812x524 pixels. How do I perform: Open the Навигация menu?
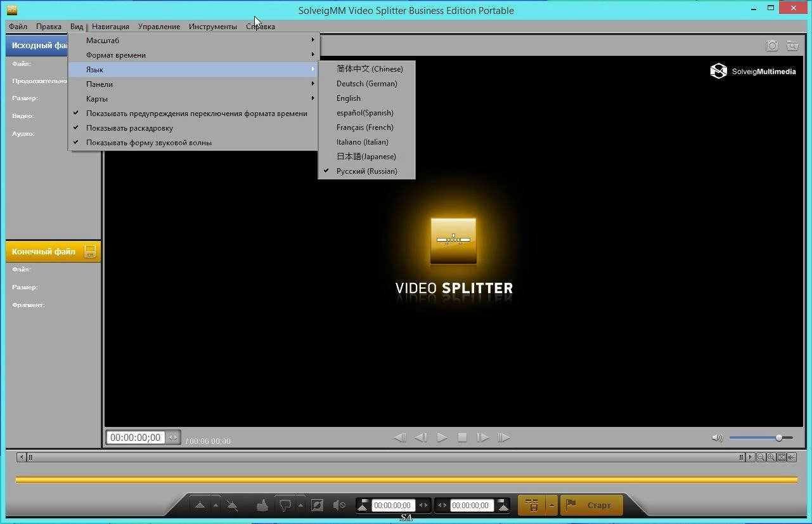pyautogui.click(x=110, y=27)
